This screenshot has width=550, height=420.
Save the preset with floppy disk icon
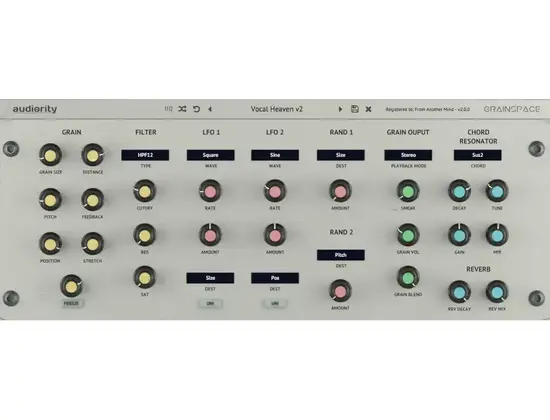(x=355, y=109)
